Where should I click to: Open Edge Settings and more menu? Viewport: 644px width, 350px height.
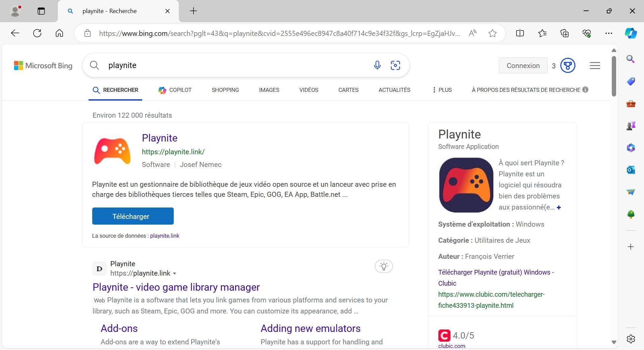click(609, 33)
